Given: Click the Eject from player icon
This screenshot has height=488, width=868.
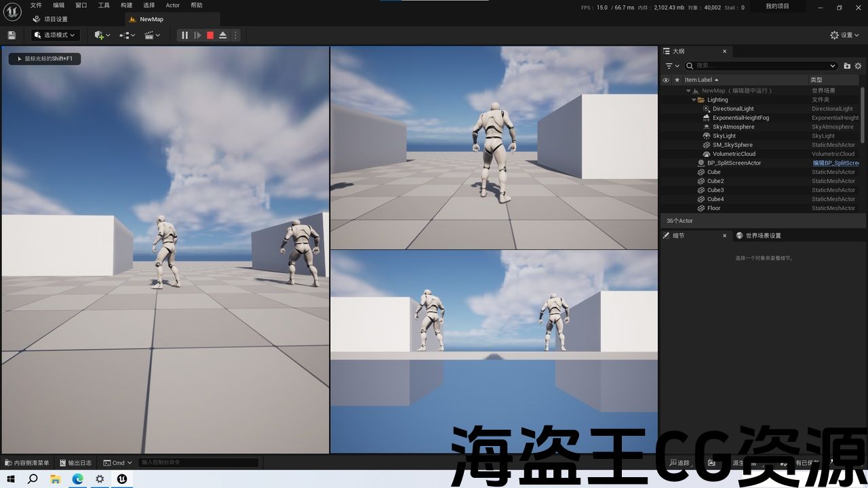Looking at the screenshot, I should coord(222,35).
